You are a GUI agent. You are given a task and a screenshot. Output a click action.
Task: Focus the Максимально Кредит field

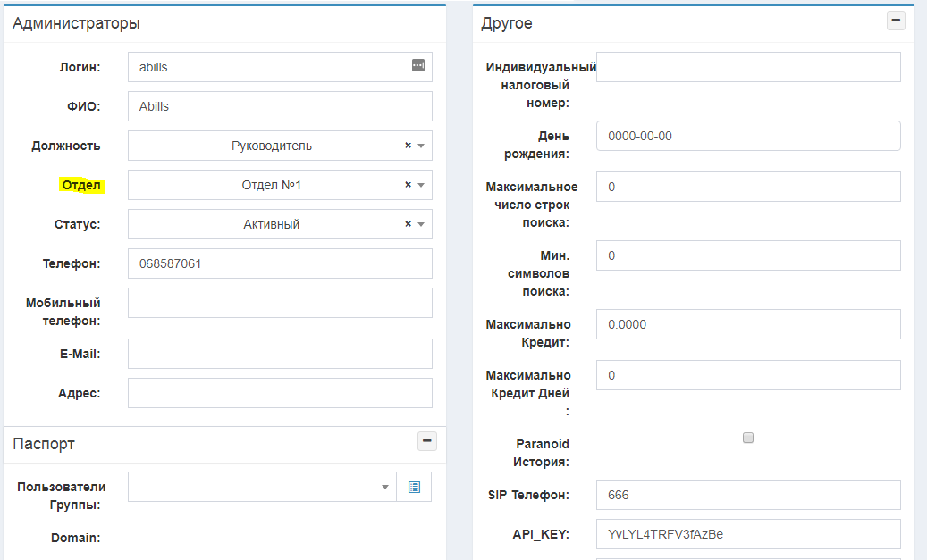coord(748,324)
